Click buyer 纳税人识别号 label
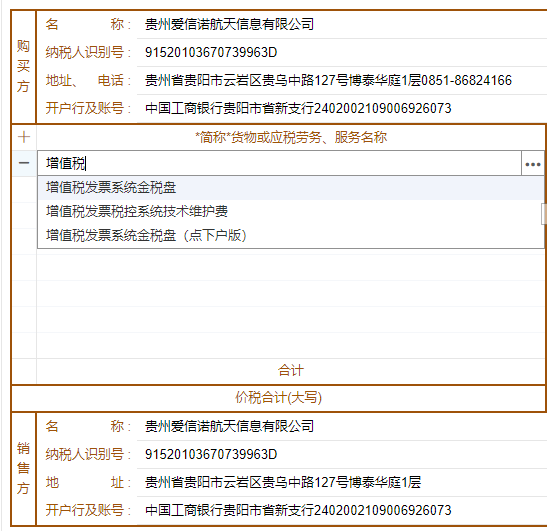This screenshot has width=547, height=531. [x=88, y=53]
